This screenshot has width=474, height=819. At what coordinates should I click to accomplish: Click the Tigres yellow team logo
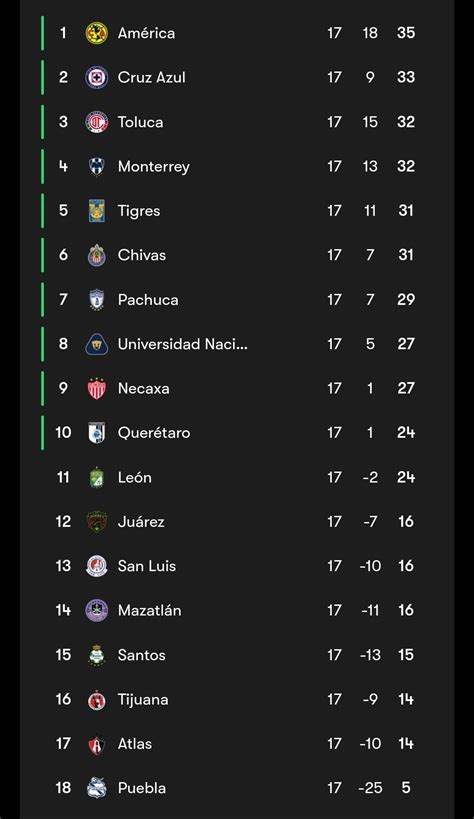97,210
